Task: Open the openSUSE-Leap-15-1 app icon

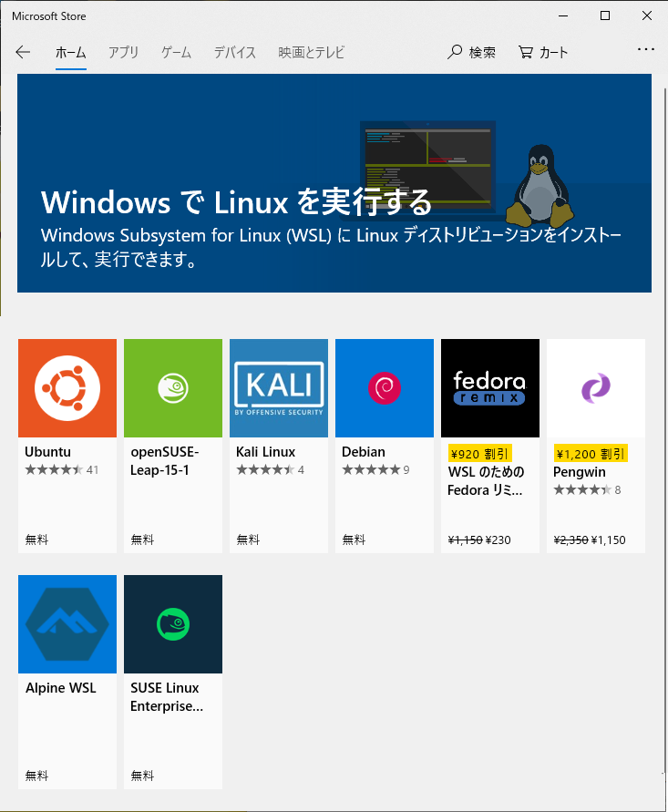Action: [x=173, y=388]
